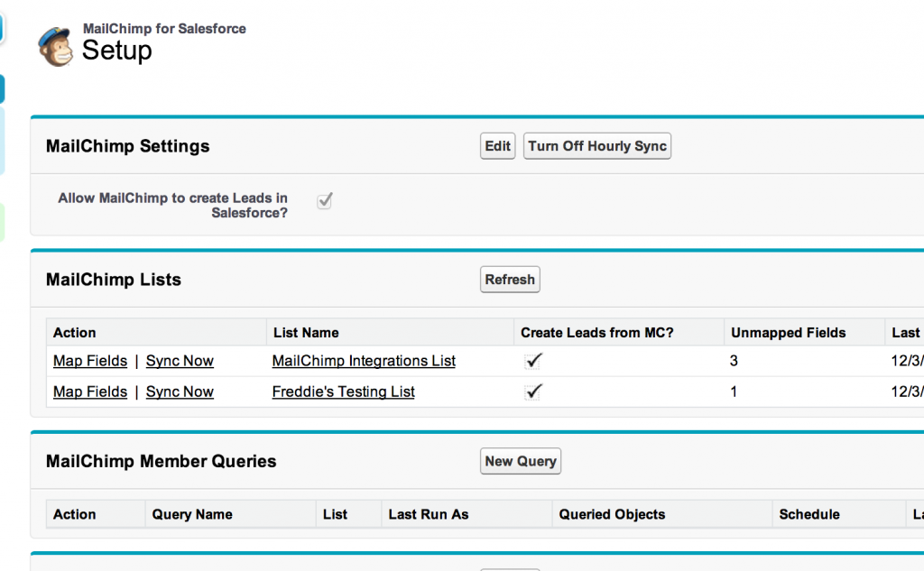Click the MailChimp Member Queries heading
The height and width of the screenshot is (571, 924).
point(161,461)
